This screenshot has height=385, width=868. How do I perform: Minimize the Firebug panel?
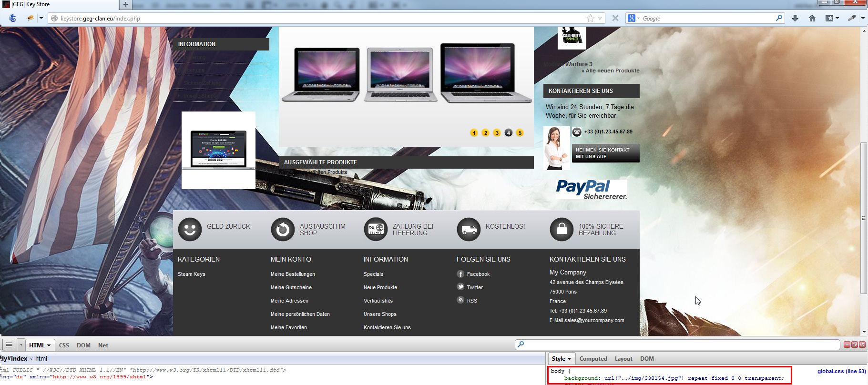(x=847, y=344)
